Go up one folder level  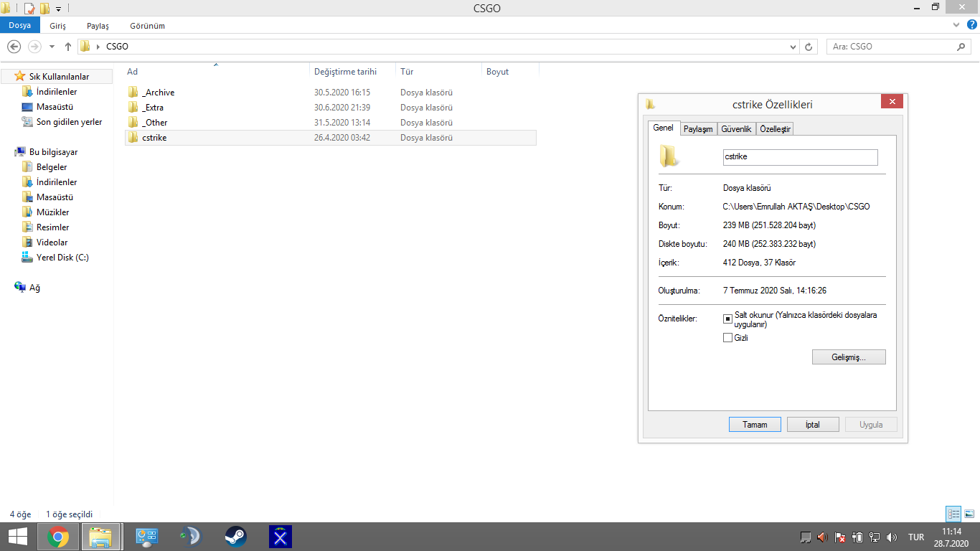tap(68, 47)
